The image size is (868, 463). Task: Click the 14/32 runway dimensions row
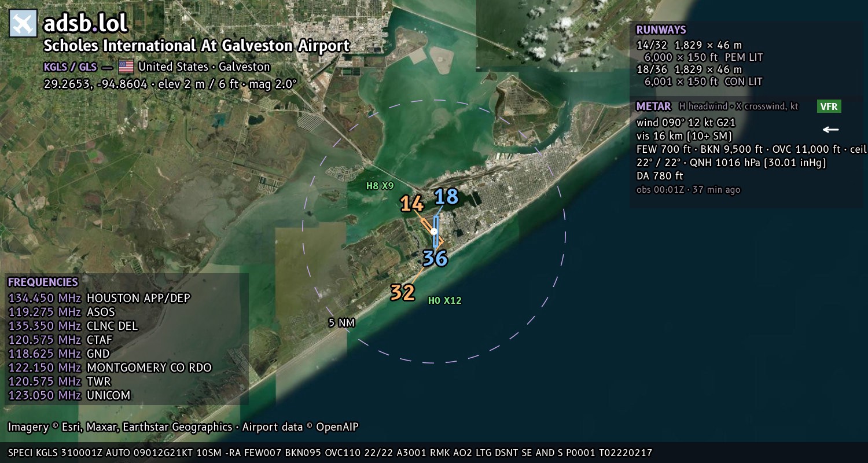(x=689, y=45)
